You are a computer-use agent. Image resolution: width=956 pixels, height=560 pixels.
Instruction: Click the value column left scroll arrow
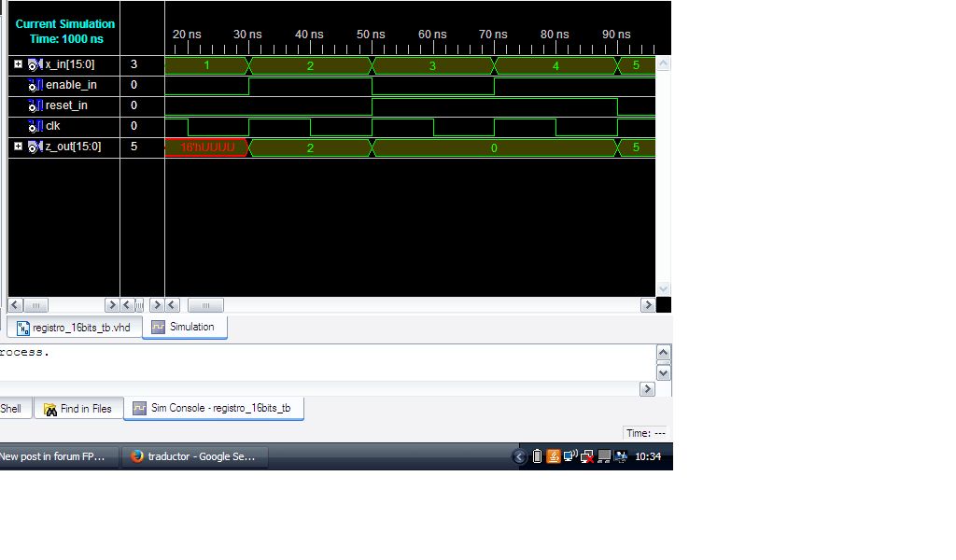(x=127, y=304)
